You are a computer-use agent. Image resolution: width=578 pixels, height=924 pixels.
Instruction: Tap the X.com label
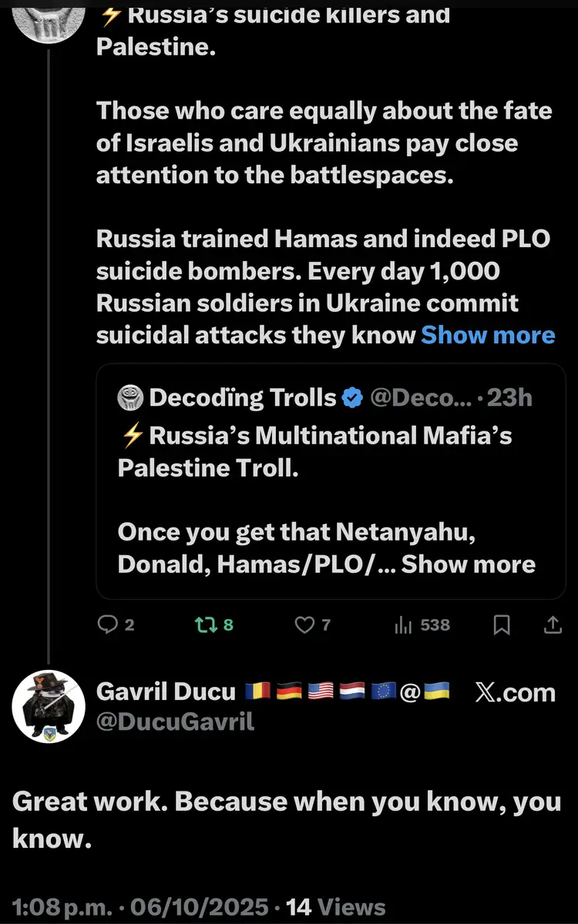tap(515, 692)
